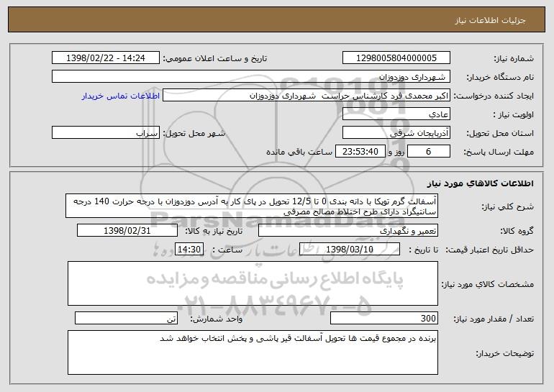Click the remaining time field 23:53:40

pyautogui.click(x=360, y=152)
